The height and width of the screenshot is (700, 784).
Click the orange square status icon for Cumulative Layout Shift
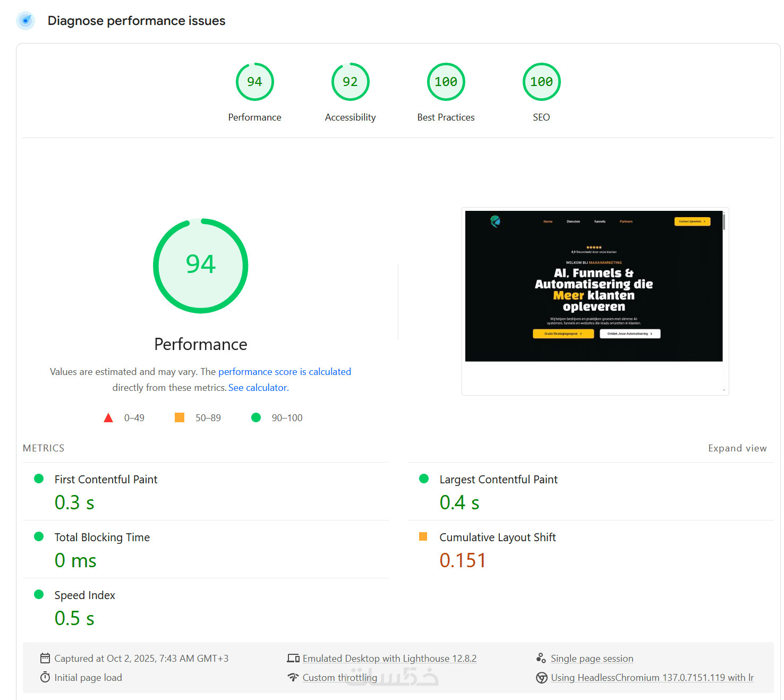pyautogui.click(x=423, y=536)
